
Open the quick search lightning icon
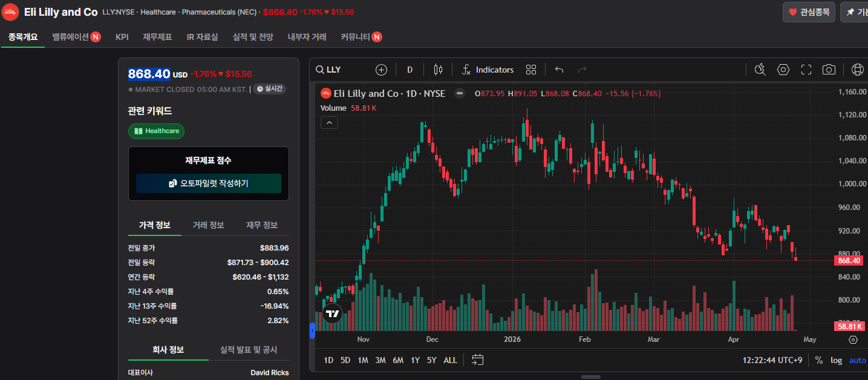760,70
